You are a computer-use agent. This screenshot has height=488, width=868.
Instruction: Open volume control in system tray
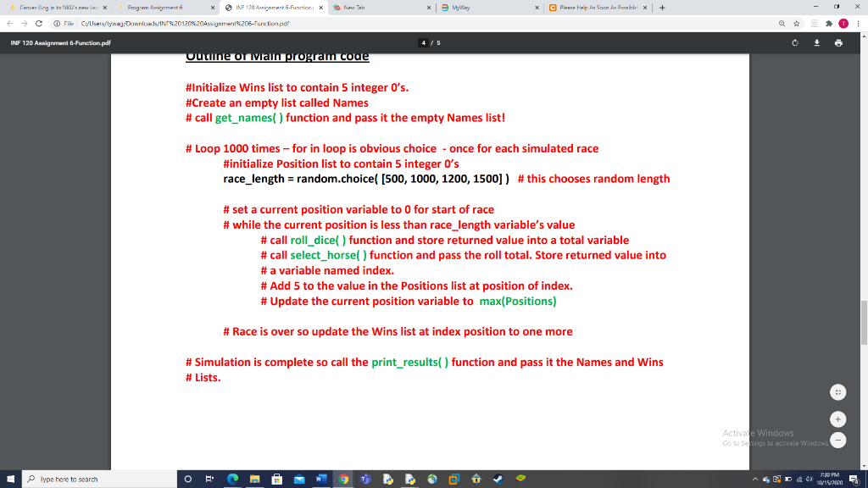[810, 480]
